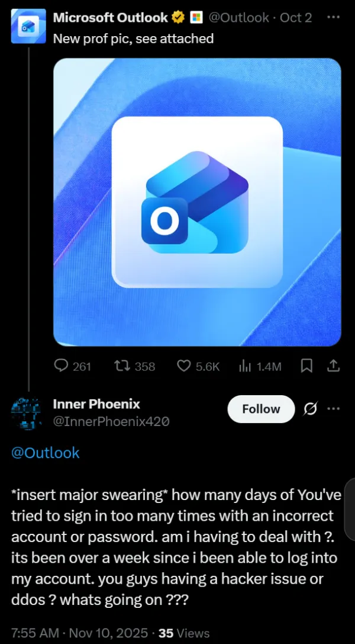
Task: Share the Microsoft Outlook post
Action: [x=333, y=366]
